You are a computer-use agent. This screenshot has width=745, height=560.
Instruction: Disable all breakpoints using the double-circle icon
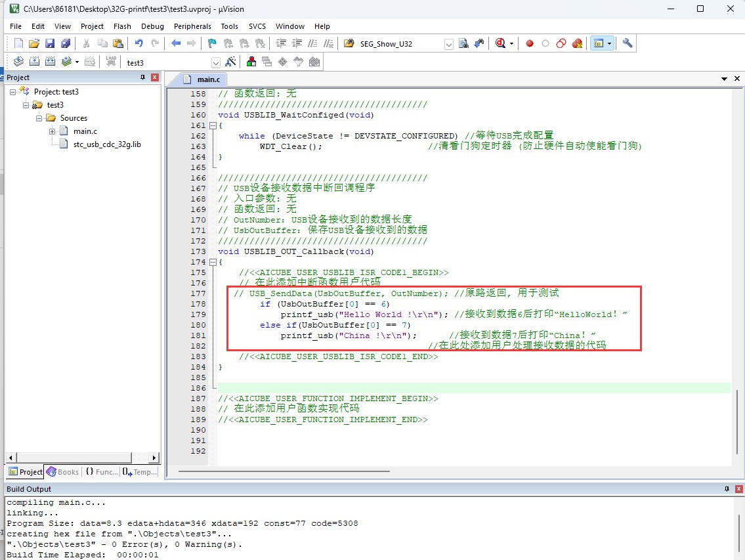tap(561, 44)
